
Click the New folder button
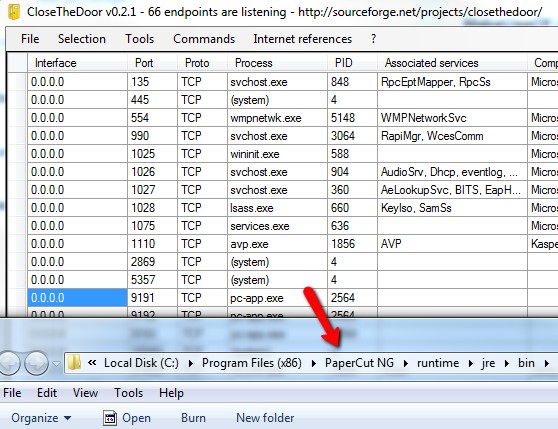[265, 418]
